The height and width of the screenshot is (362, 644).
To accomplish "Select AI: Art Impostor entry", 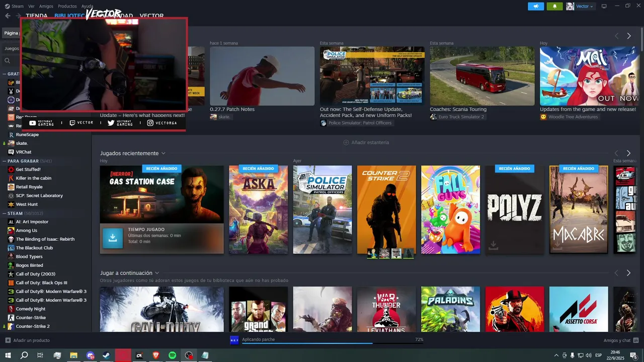I will 32,222.
